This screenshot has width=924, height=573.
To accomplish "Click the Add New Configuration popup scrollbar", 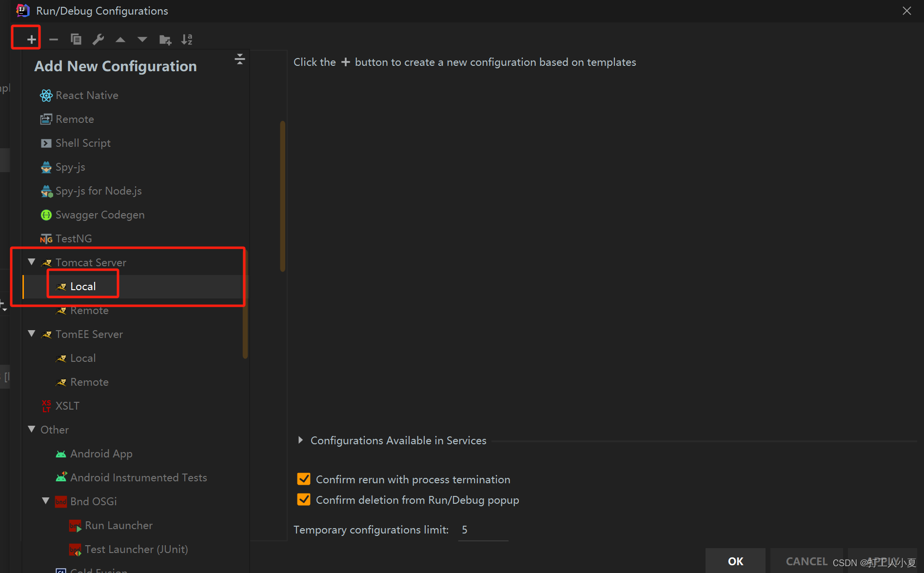I will click(245, 305).
